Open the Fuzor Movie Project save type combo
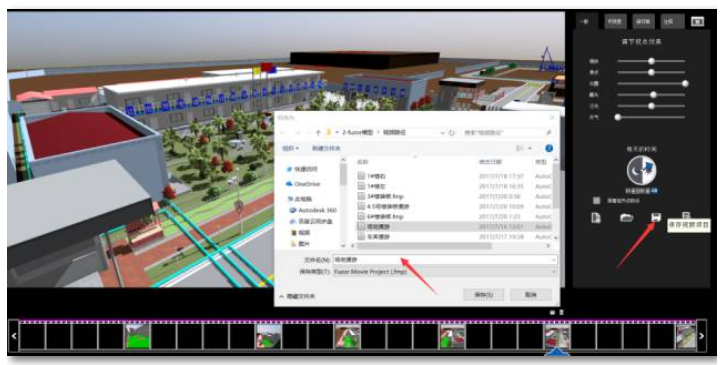728x365 pixels. coord(445,271)
